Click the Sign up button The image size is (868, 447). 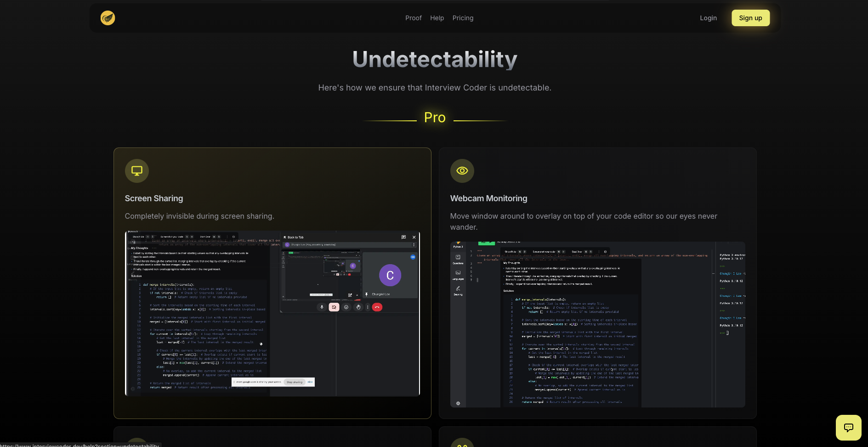750,18
